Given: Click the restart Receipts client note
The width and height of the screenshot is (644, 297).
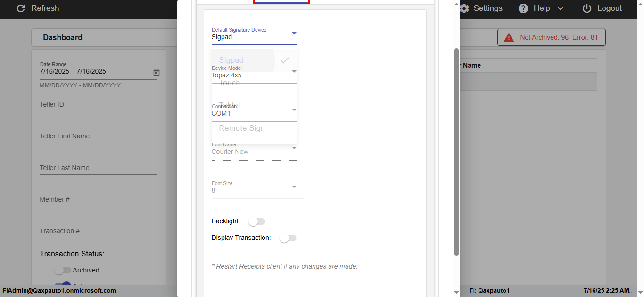Looking at the screenshot, I should point(285,266).
